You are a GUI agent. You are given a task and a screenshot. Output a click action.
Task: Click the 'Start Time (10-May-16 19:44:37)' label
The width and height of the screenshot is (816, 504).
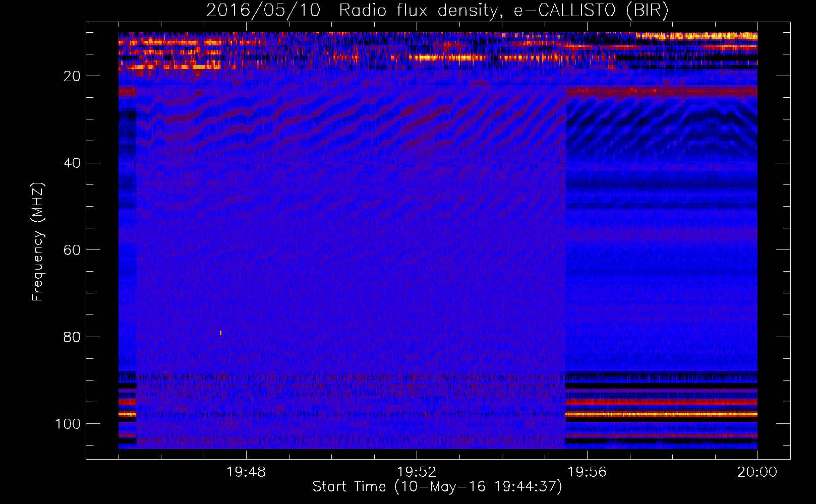(x=437, y=487)
